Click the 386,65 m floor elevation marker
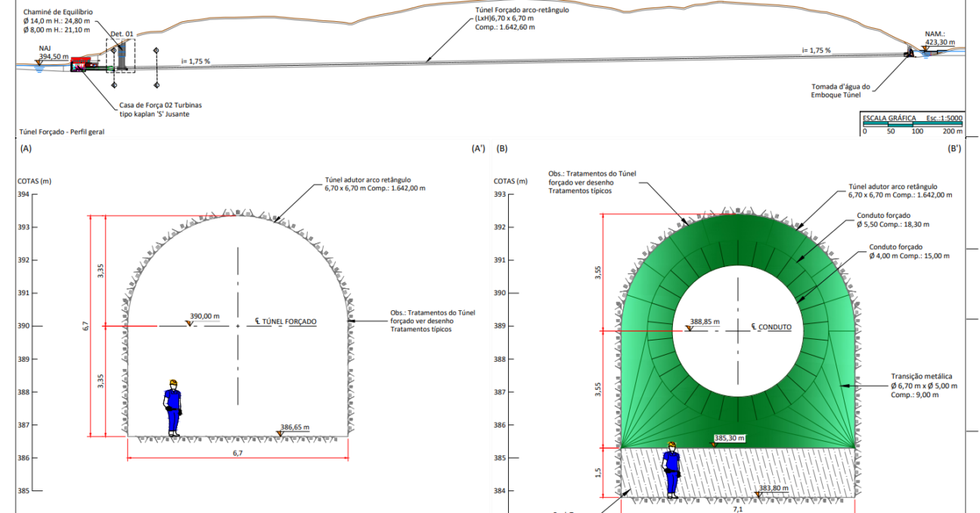980x513 pixels. pos(281,434)
